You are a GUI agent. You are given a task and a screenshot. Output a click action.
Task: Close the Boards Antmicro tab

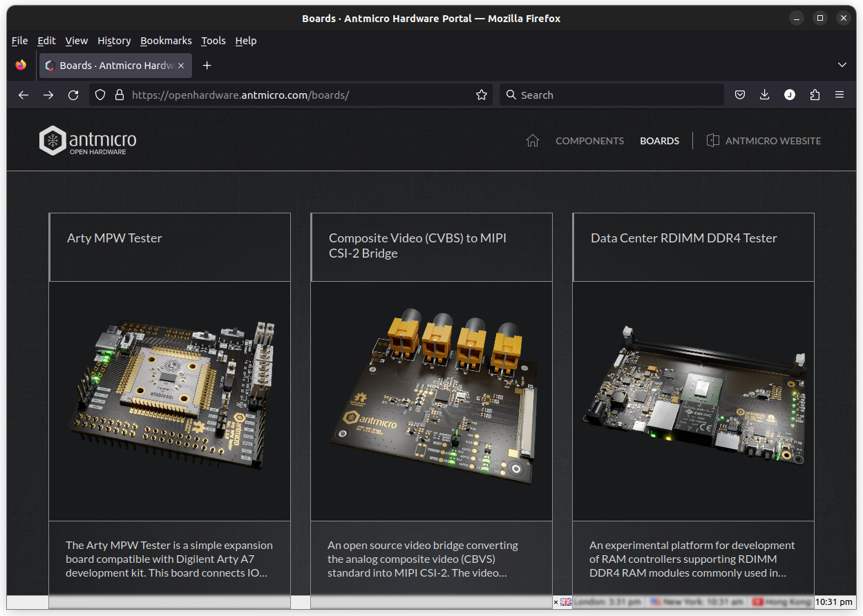(181, 66)
